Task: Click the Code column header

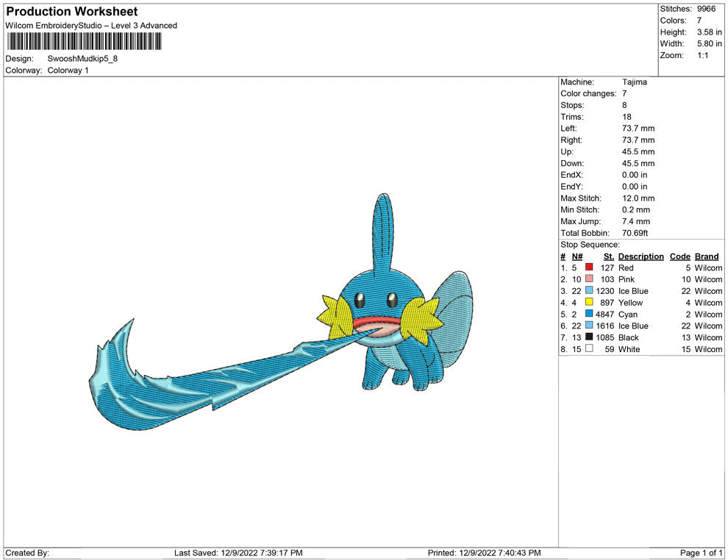Action: [x=679, y=256]
